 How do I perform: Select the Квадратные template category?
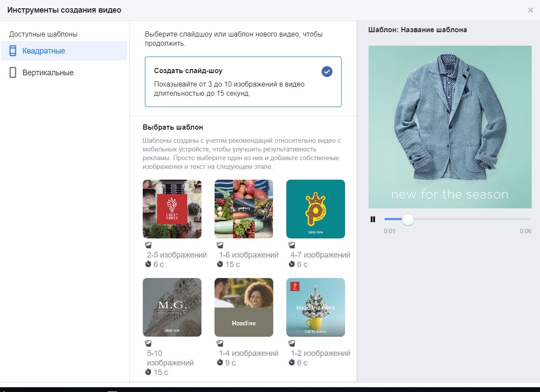(64, 51)
